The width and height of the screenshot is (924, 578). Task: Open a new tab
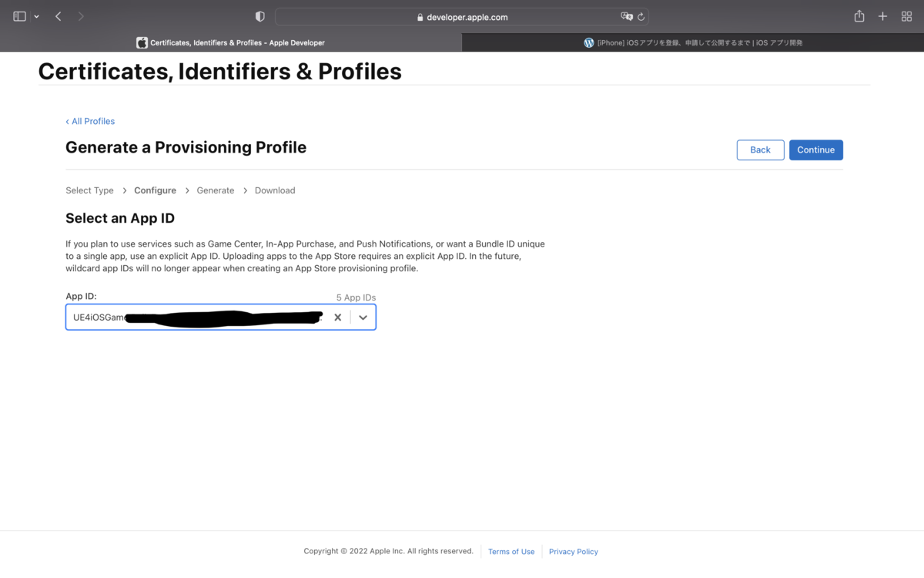(x=883, y=16)
